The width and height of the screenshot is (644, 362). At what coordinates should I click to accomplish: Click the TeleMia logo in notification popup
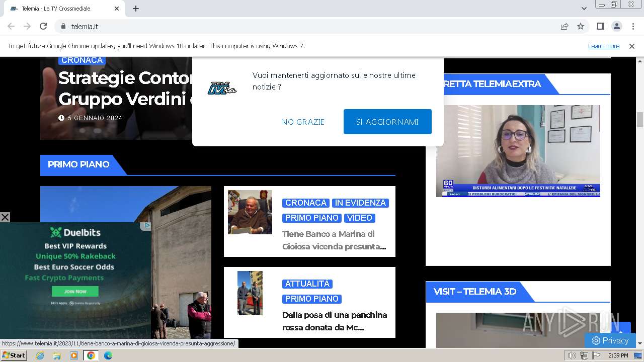222,88
